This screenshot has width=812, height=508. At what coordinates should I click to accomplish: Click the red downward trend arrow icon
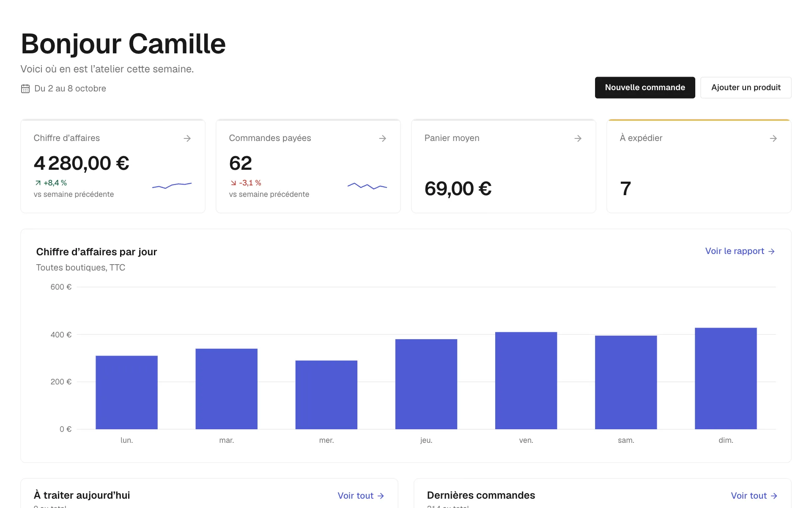pos(233,183)
